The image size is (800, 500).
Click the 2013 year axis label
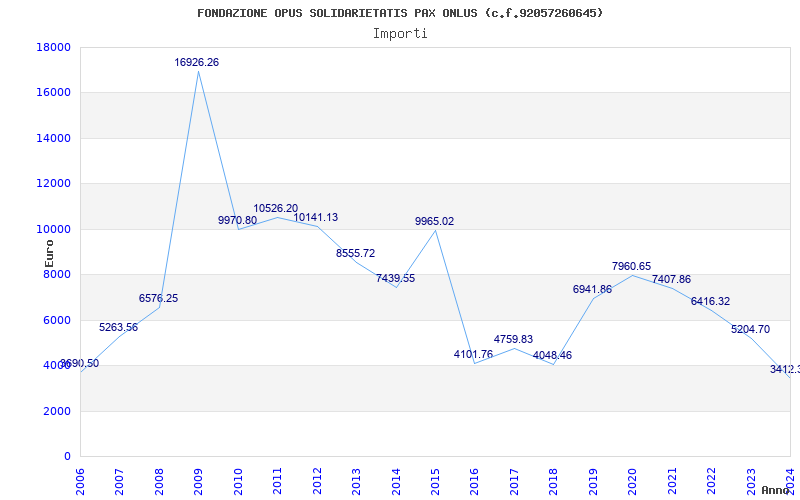(356, 481)
